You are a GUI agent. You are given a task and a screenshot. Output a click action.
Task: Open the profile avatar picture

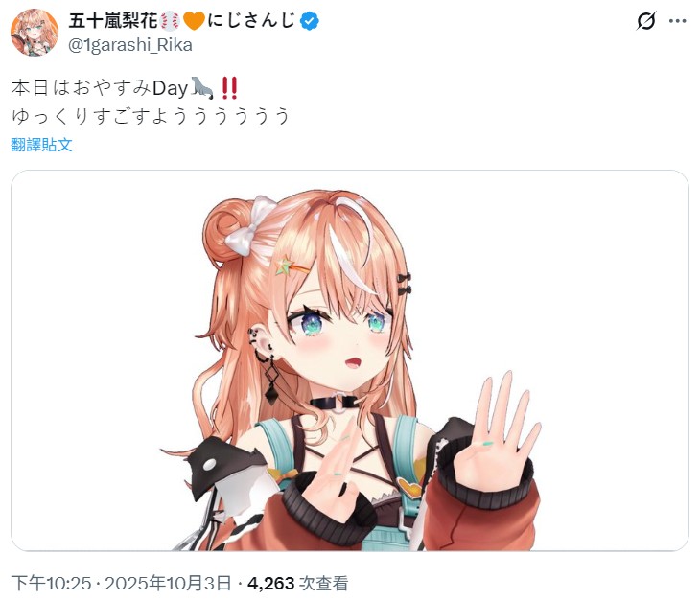pyautogui.click(x=35, y=33)
